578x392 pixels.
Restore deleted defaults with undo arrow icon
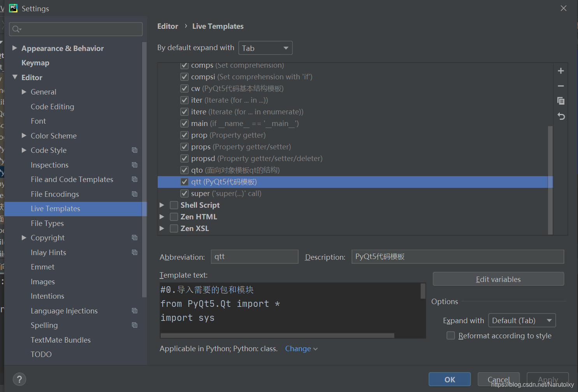[561, 116]
